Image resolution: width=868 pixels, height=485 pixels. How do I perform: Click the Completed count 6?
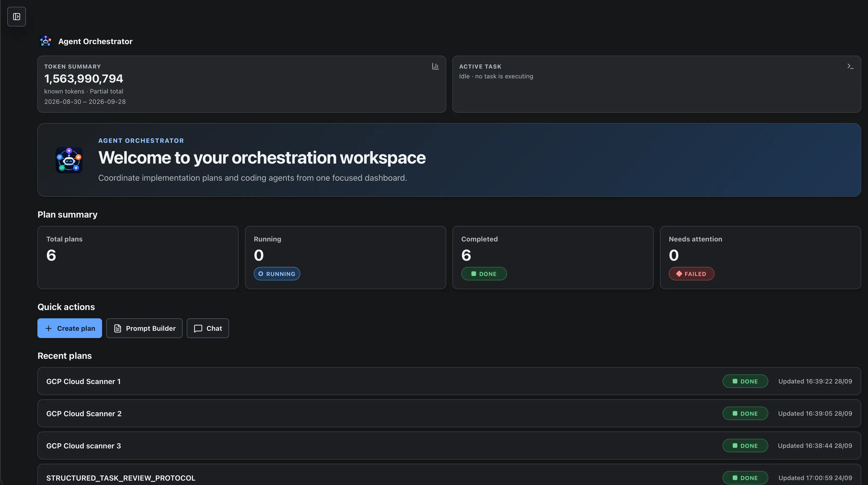point(466,255)
